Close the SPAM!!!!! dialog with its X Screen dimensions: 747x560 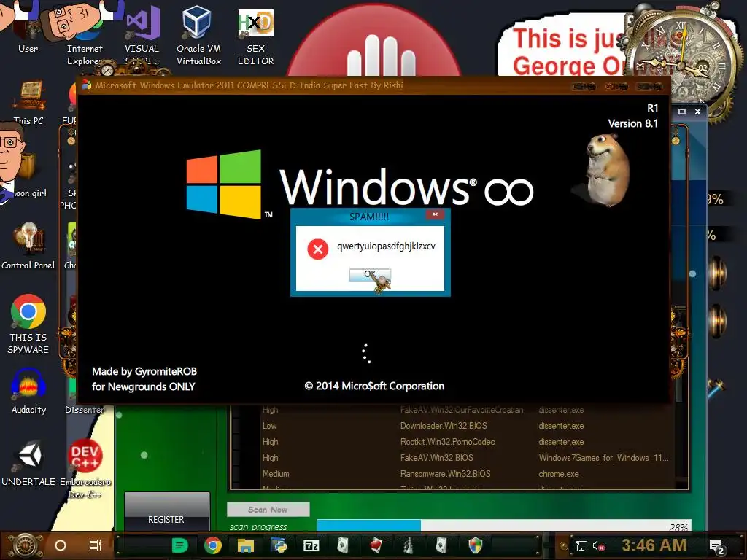point(435,214)
